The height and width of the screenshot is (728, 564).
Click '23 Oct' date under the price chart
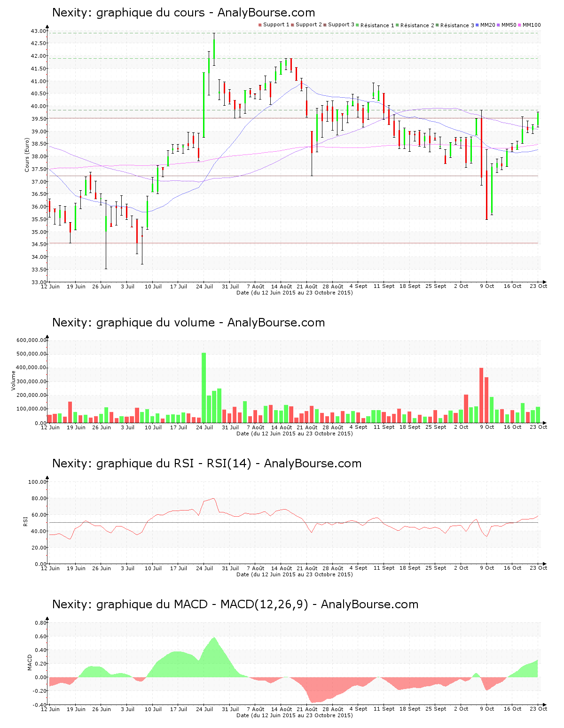coord(539,287)
